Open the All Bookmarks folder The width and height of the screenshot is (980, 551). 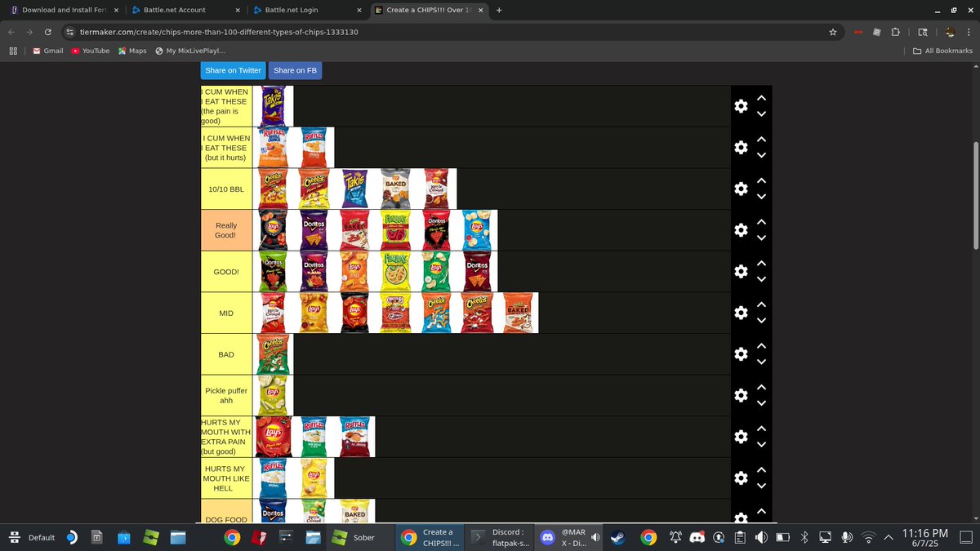click(942, 51)
